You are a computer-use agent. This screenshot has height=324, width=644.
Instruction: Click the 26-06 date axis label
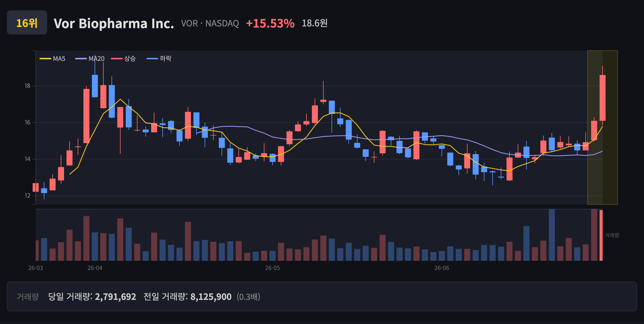tap(442, 268)
